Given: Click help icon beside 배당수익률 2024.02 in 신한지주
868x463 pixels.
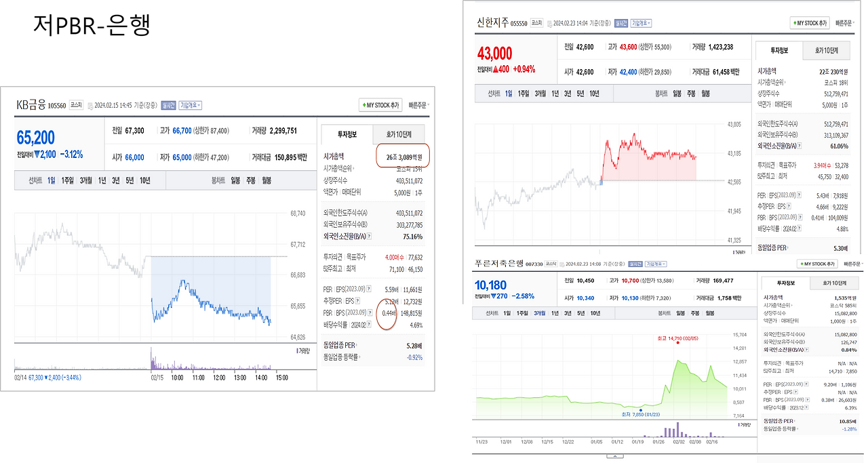Looking at the screenshot, I should [x=800, y=228].
